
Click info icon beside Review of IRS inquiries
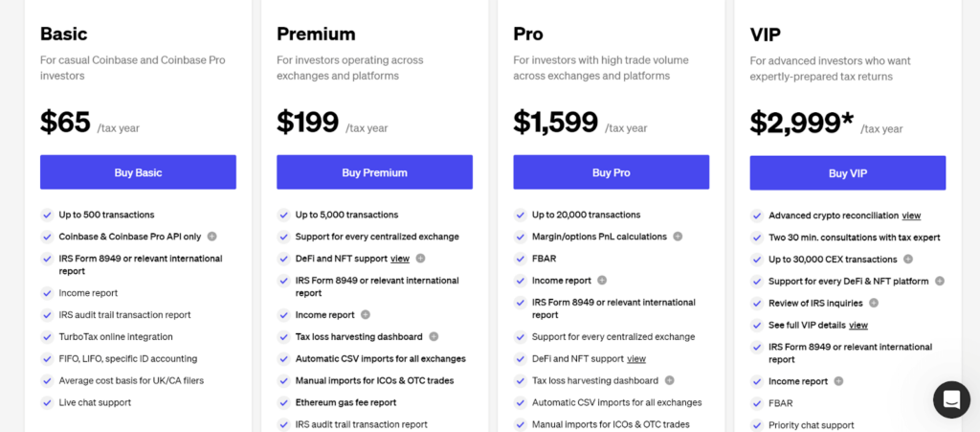[x=874, y=304]
